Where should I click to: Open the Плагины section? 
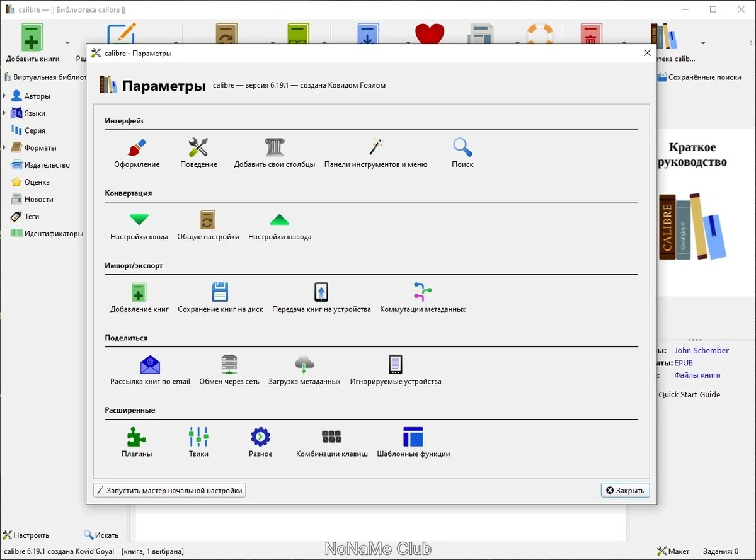[x=137, y=443]
